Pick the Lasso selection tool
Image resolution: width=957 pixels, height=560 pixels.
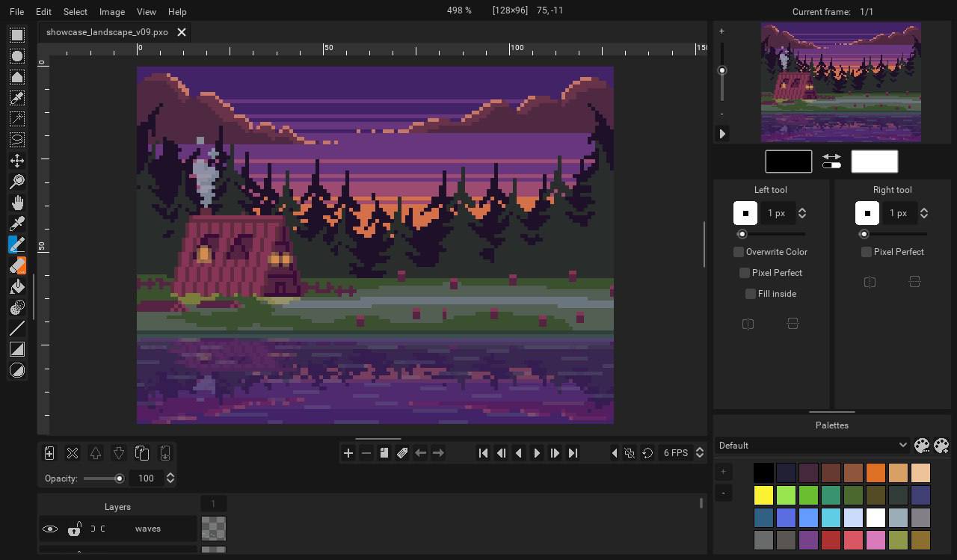pyautogui.click(x=17, y=140)
